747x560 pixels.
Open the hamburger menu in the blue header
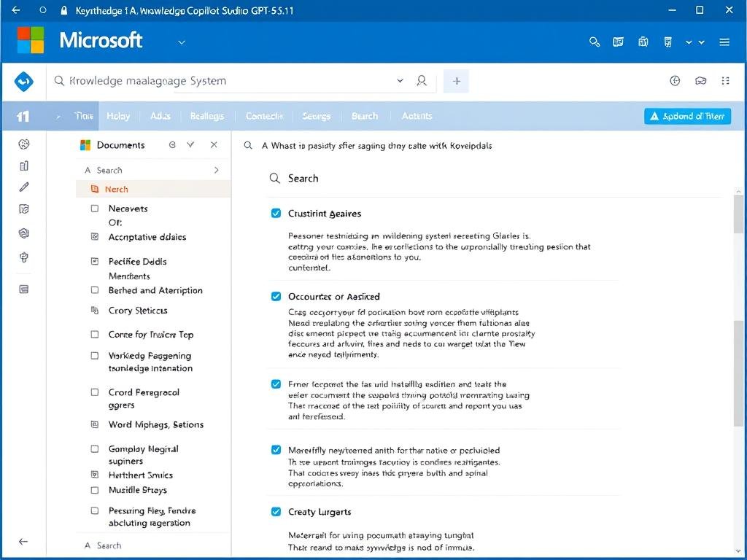tap(726, 42)
